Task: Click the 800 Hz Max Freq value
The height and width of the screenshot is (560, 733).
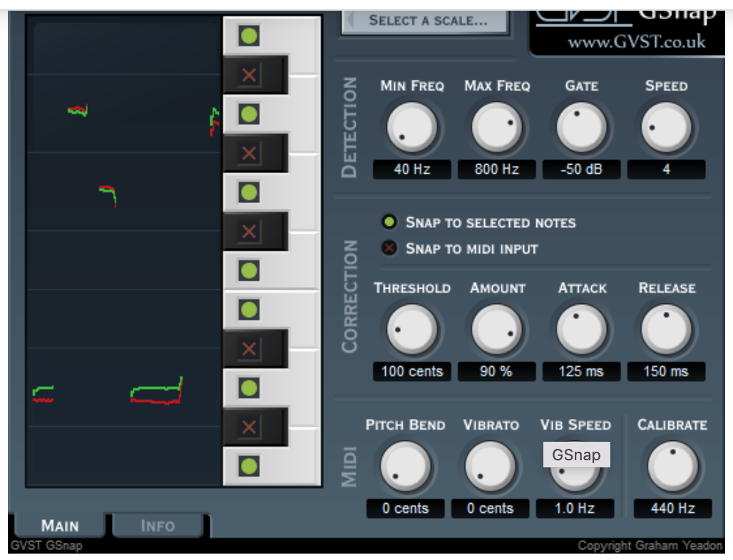Action: pyautogui.click(x=496, y=169)
